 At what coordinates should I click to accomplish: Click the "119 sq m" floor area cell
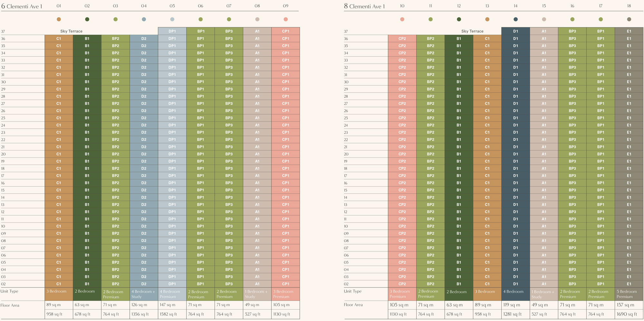516,305
